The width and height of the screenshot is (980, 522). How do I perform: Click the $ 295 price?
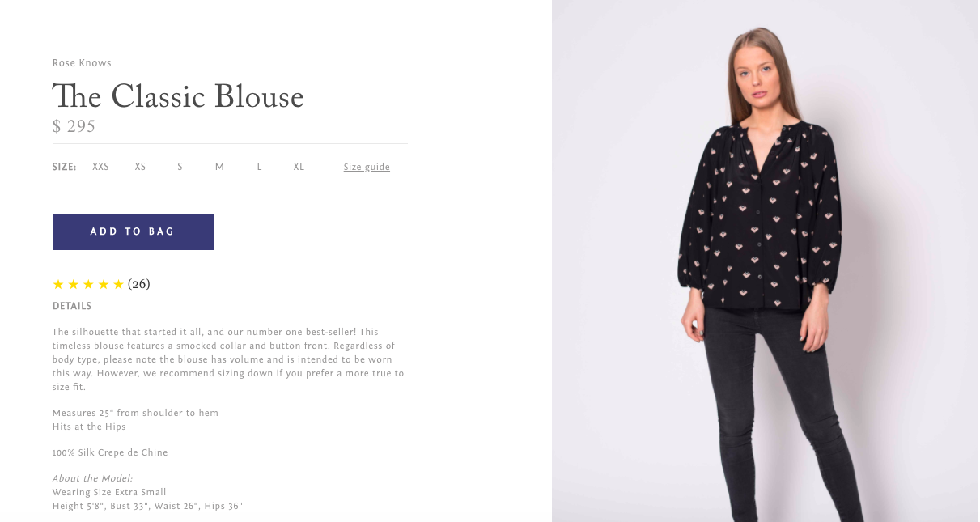point(74,126)
